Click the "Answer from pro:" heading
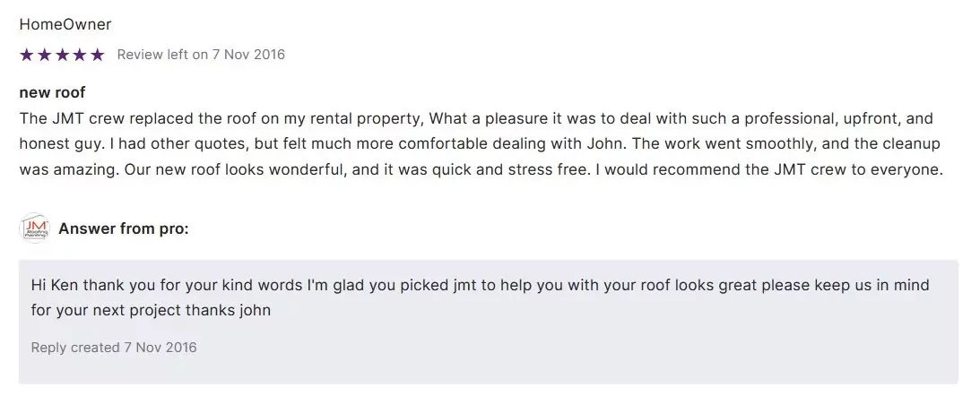Screen dimensions: 980x396 pyautogui.click(x=124, y=228)
